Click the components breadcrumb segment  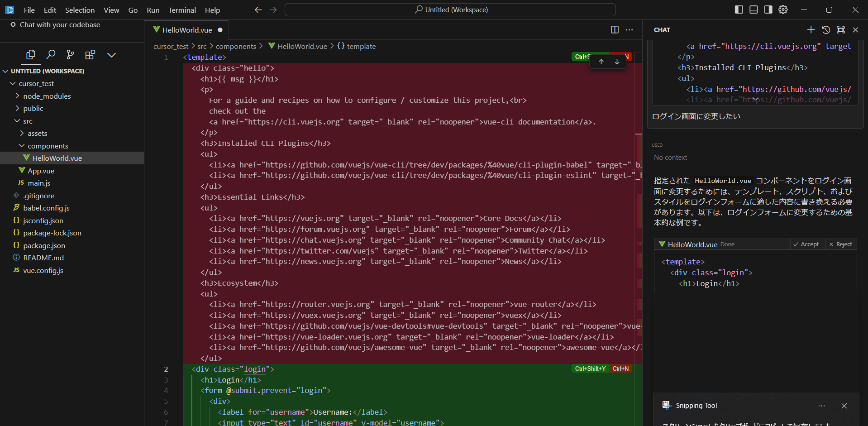coord(236,46)
